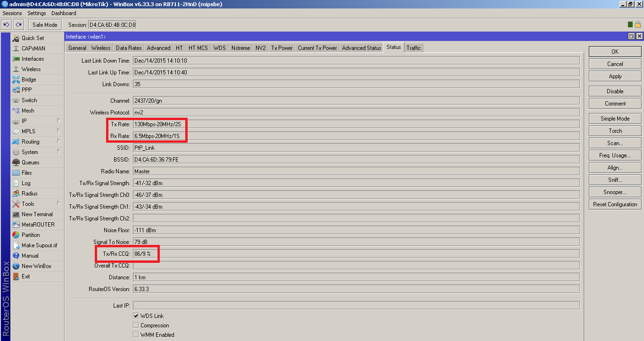644x341 pixels.
Task: Open the Wireless menu icon
Action: (x=16, y=69)
